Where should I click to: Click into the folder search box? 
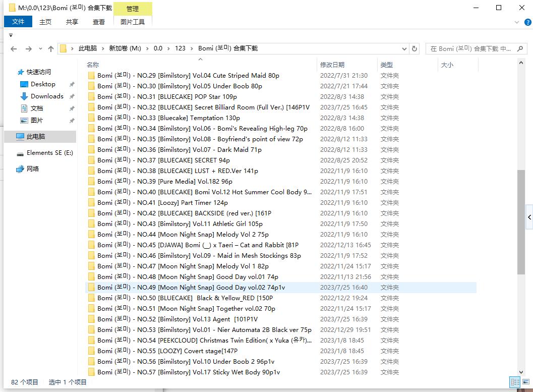(x=471, y=48)
